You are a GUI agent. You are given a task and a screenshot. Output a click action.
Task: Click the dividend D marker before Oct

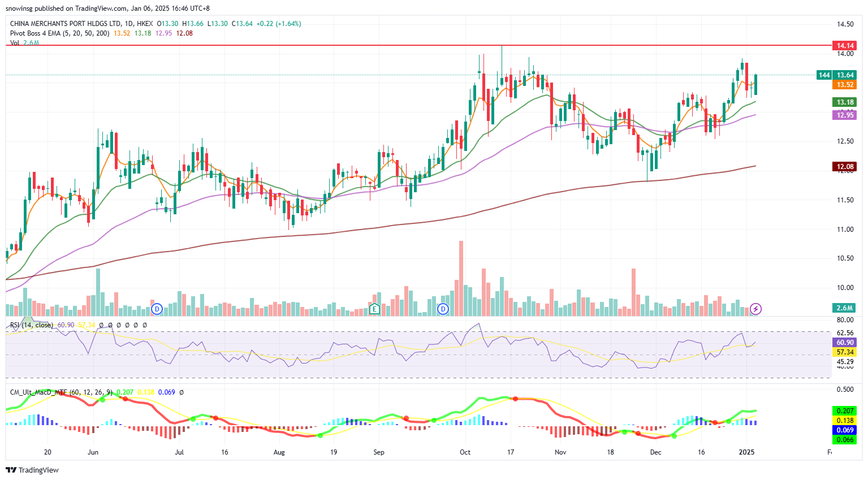[x=443, y=309]
